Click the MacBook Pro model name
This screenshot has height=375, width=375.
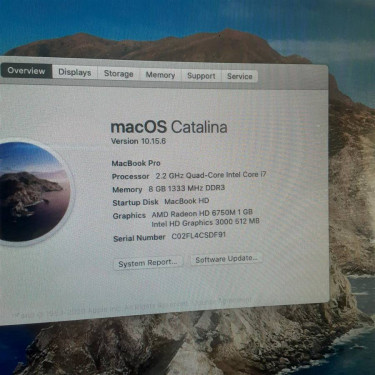click(x=136, y=163)
